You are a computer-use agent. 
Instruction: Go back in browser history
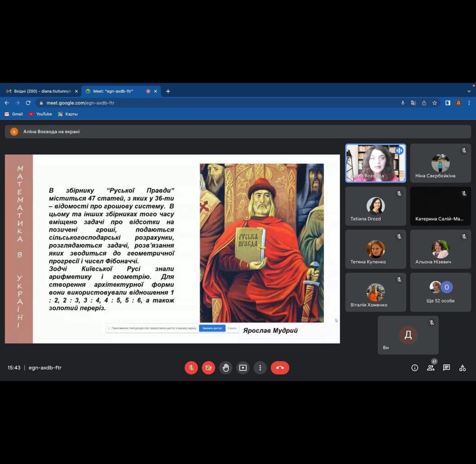pos(7,103)
